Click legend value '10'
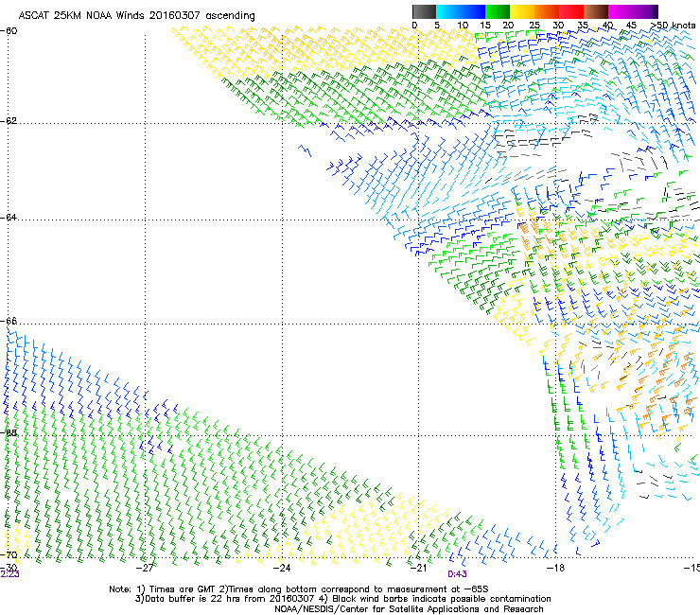Image resolution: width=700 pixels, height=615 pixels. click(462, 26)
